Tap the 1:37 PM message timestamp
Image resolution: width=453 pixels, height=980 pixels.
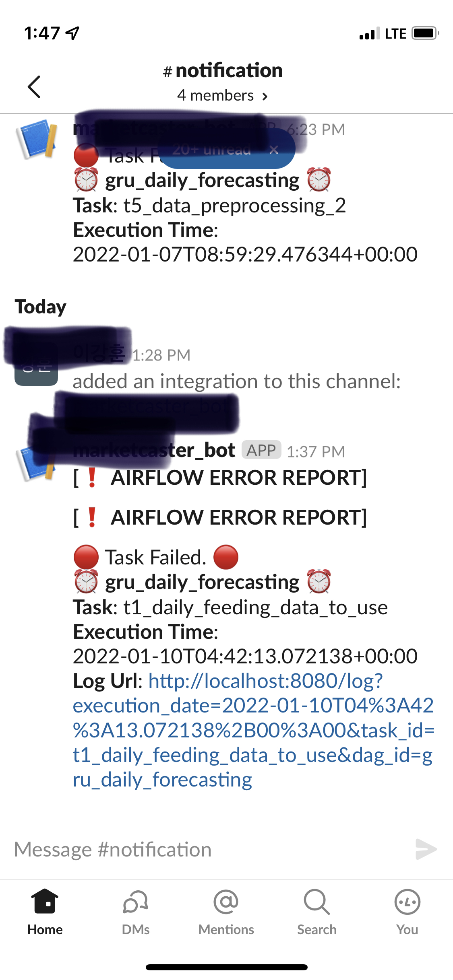(x=316, y=452)
